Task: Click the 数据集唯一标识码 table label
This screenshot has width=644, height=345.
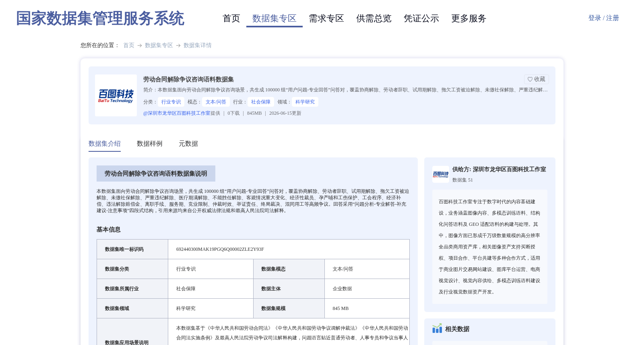Action: [124, 249]
